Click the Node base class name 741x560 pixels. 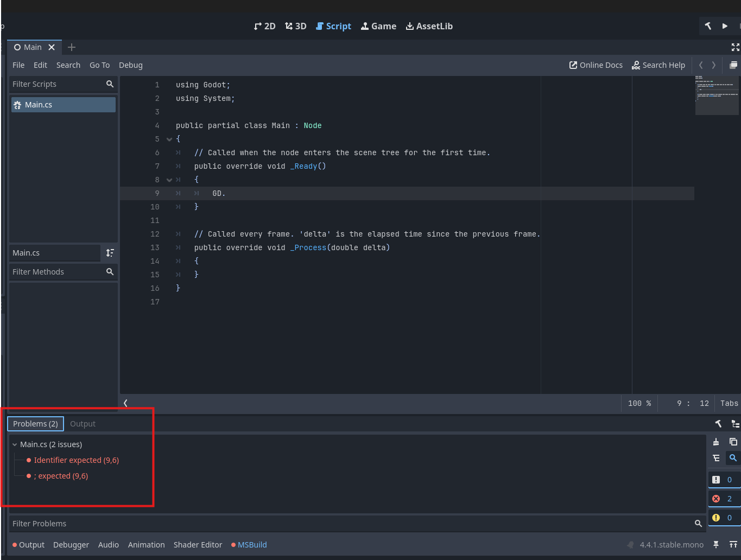click(x=313, y=125)
